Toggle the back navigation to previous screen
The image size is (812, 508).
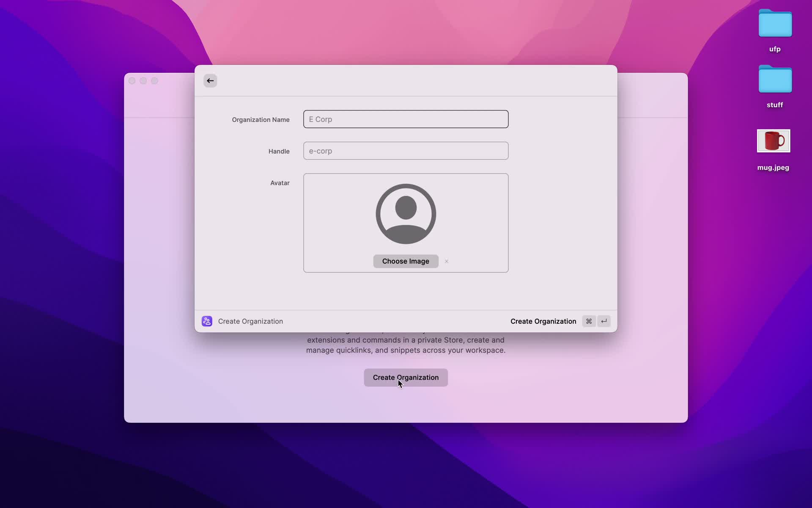pyautogui.click(x=210, y=80)
